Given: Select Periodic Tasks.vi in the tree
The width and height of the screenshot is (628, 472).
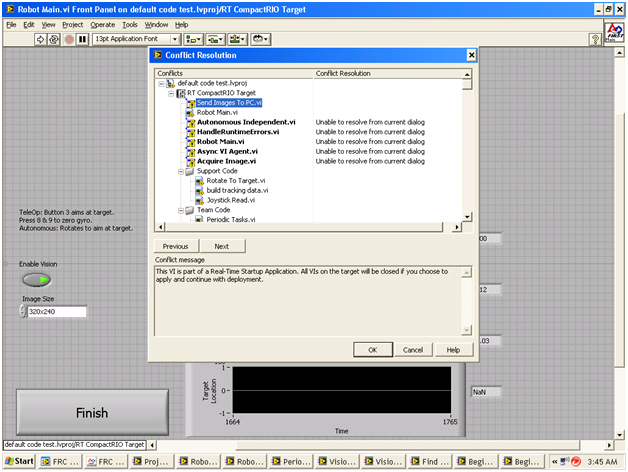Looking at the screenshot, I should point(231,219).
